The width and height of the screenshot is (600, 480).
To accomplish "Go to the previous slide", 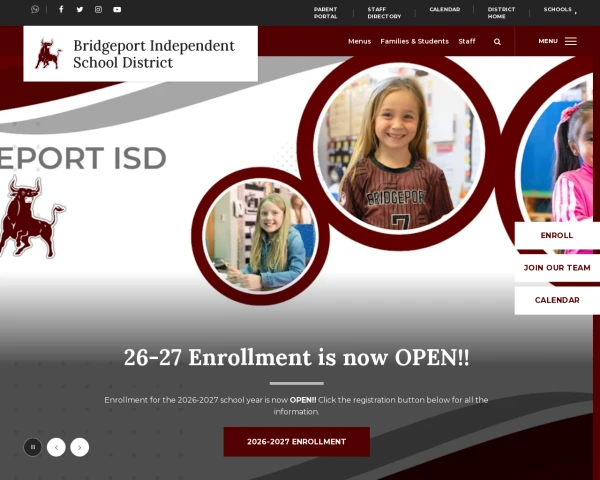I will click(x=56, y=447).
